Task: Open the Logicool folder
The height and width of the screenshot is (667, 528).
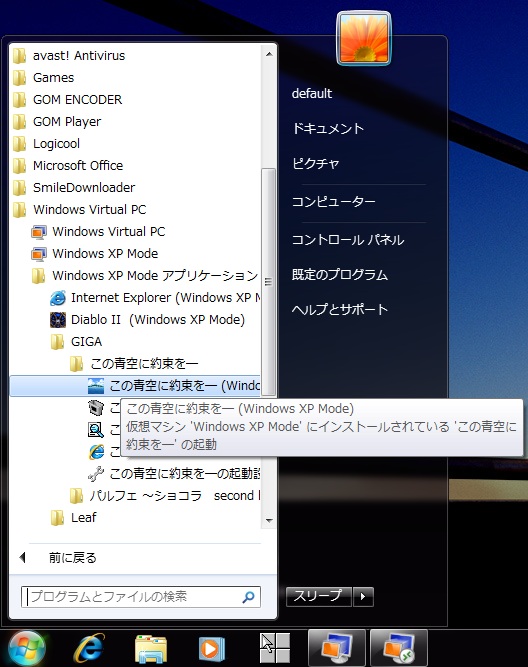Action: (x=46, y=144)
